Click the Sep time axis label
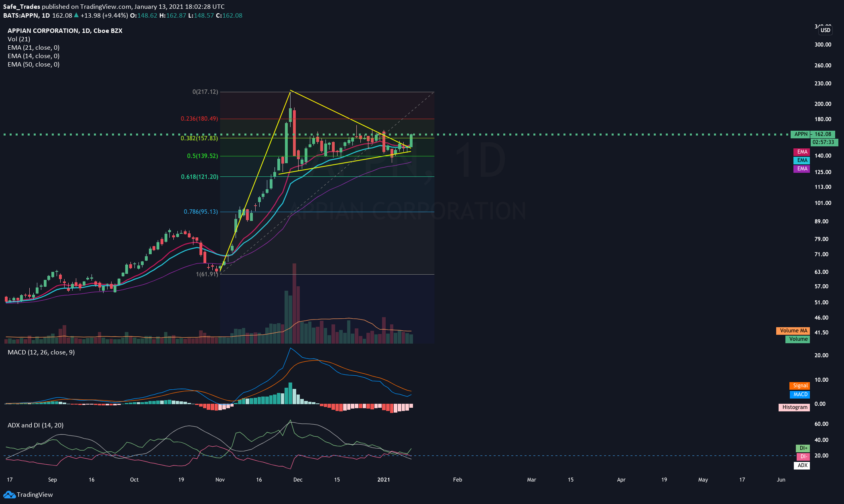 pyautogui.click(x=53, y=480)
